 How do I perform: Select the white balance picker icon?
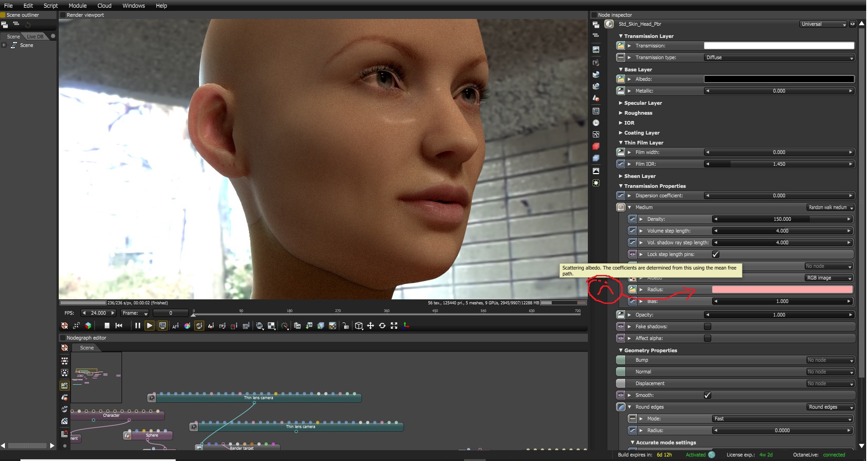tap(187, 326)
